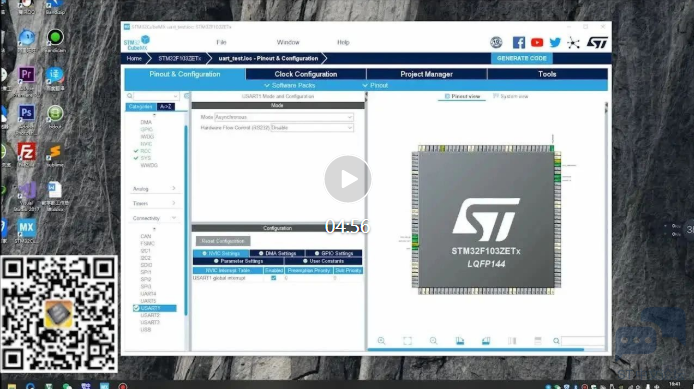Viewport: 694px width, 390px height.
Task: Open FileZilla desktop shortcut
Action: coord(27,152)
